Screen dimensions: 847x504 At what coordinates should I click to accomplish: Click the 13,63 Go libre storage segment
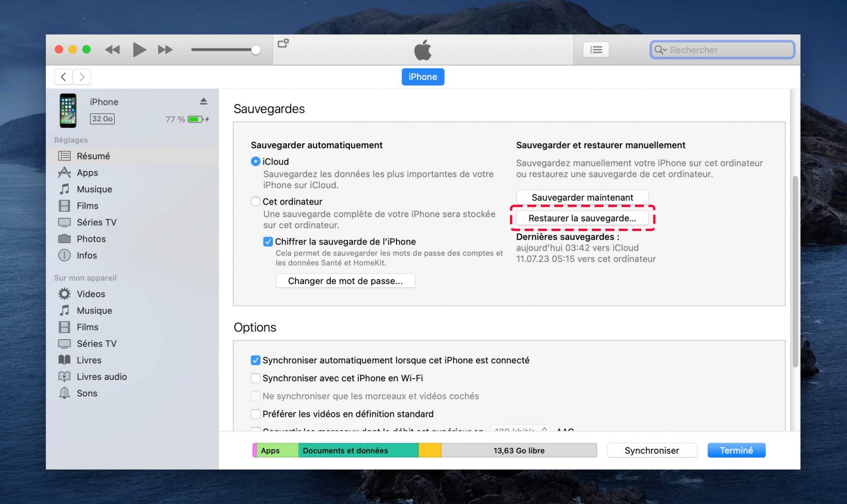tap(519, 451)
